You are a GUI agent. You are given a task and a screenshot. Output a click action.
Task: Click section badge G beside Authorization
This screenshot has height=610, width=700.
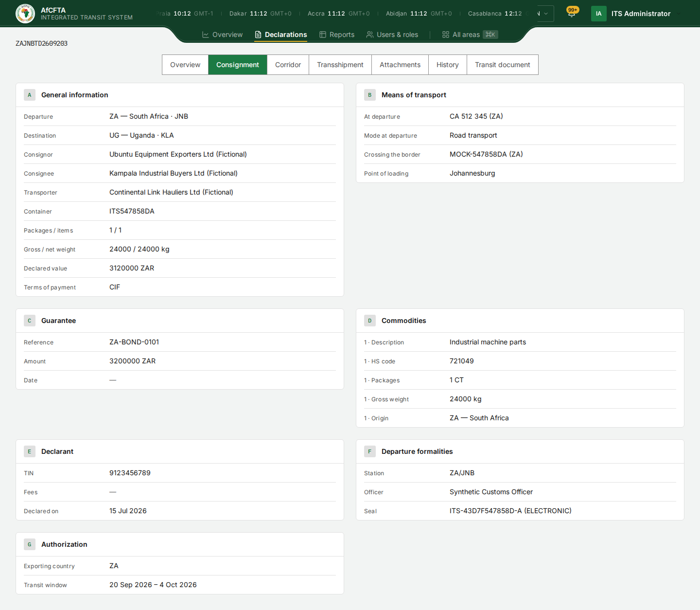pos(30,544)
